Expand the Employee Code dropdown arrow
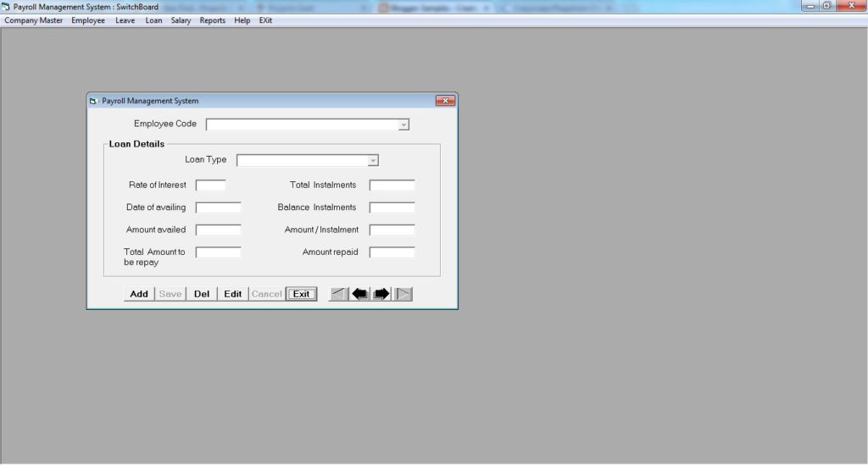This screenshot has width=868, height=465. point(403,125)
